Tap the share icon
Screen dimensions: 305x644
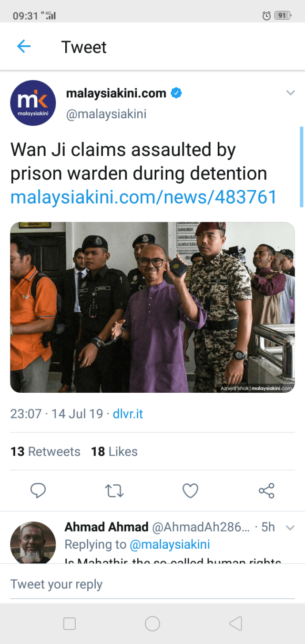click(266, 491)
